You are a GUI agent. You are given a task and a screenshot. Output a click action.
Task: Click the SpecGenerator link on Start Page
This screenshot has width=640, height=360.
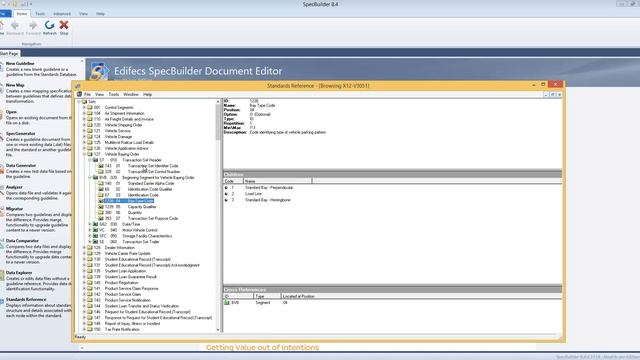(21, 134)
